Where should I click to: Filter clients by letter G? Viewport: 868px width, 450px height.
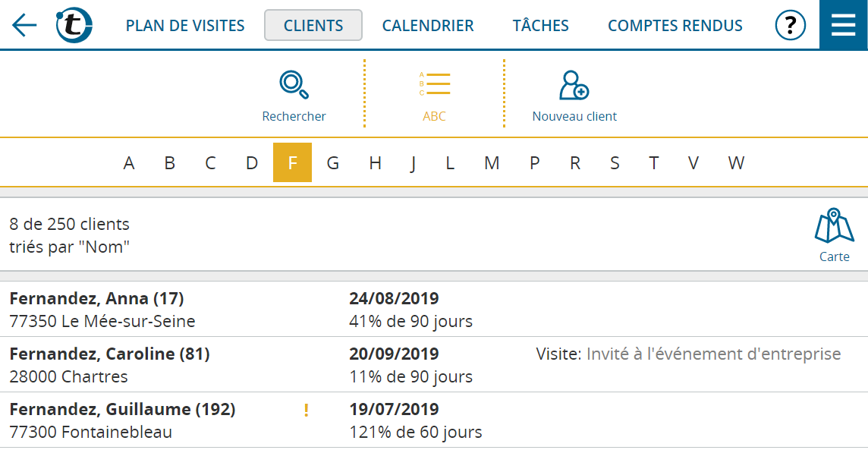click(x=332, y=163)
